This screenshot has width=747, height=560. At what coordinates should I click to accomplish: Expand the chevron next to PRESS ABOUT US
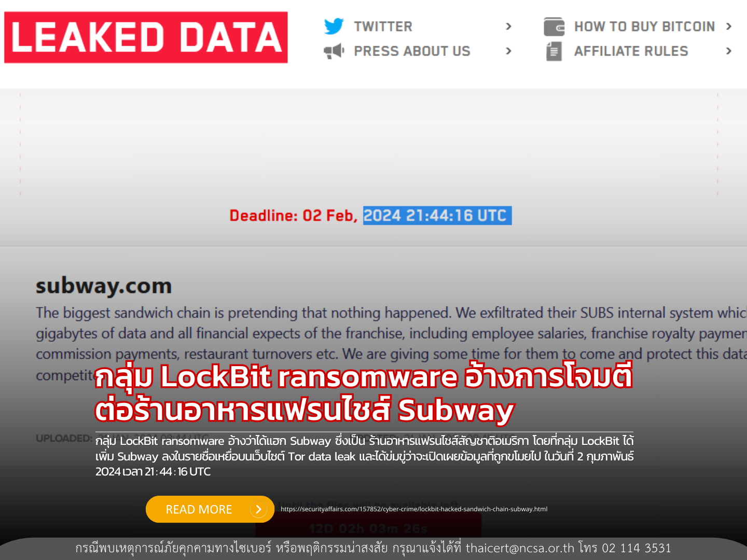click(x=508, y=51)
